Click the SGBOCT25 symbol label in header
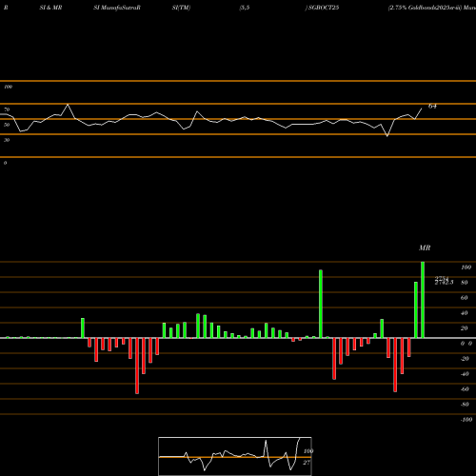476x476 pixels. [x=324, y=8]
